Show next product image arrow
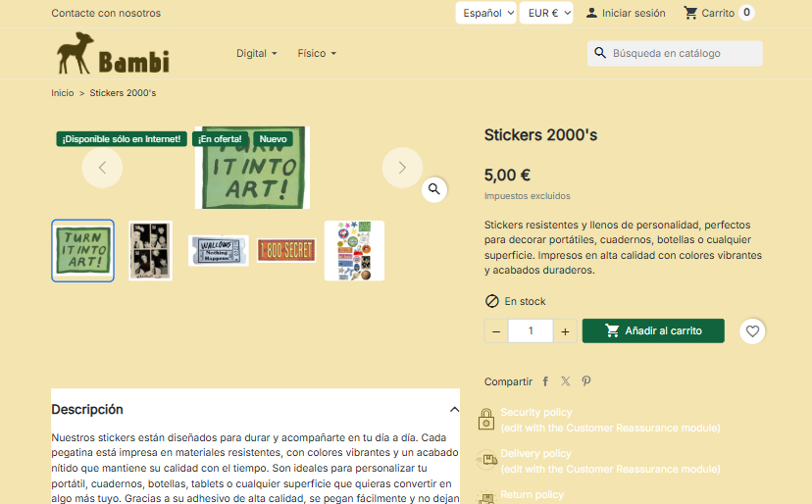The image size is (812, 504). coord(402,168)
